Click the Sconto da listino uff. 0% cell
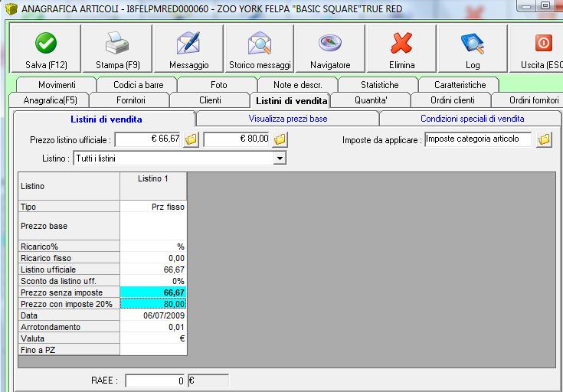 (153, 281)
